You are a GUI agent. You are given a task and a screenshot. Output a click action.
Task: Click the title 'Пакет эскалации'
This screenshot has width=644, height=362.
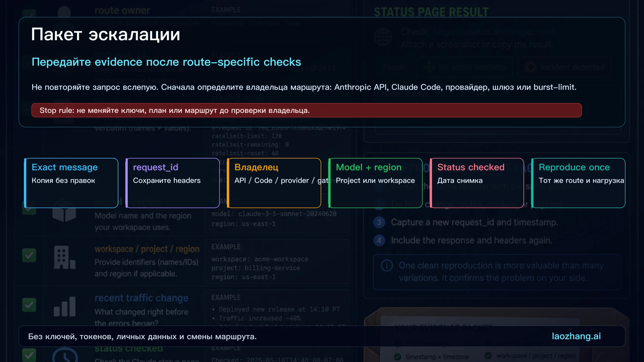click(x=105, y=34)
